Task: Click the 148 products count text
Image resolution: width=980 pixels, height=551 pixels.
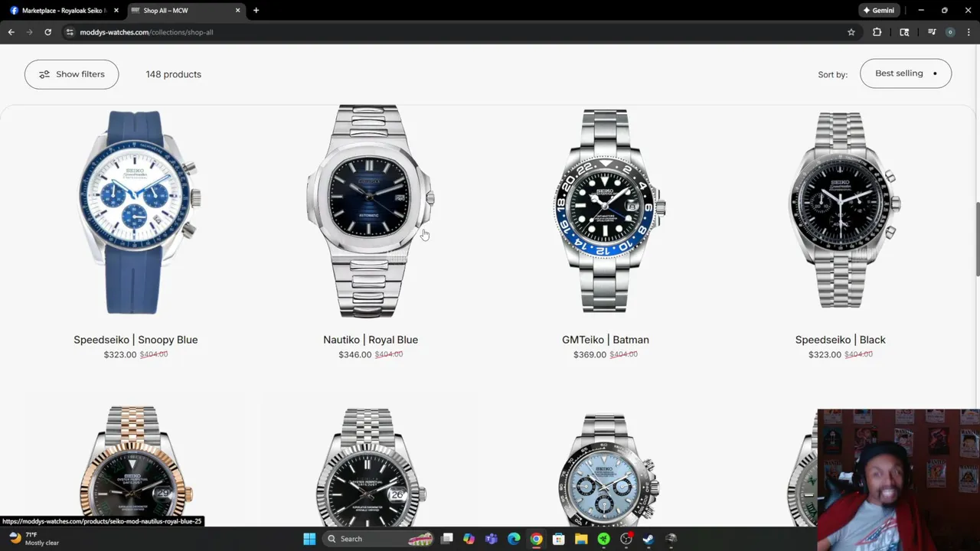Action: pyautogui.click(x=174, y=74)
